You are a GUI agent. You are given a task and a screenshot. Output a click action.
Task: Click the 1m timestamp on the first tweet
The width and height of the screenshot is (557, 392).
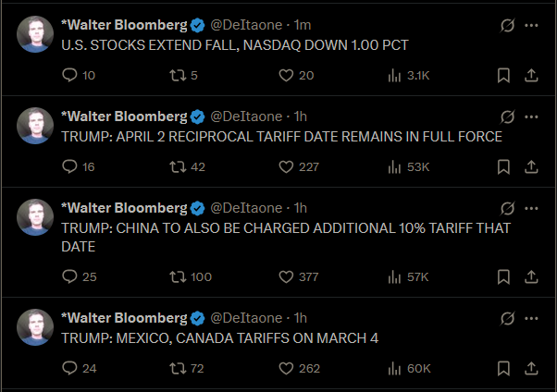(303, 24)
